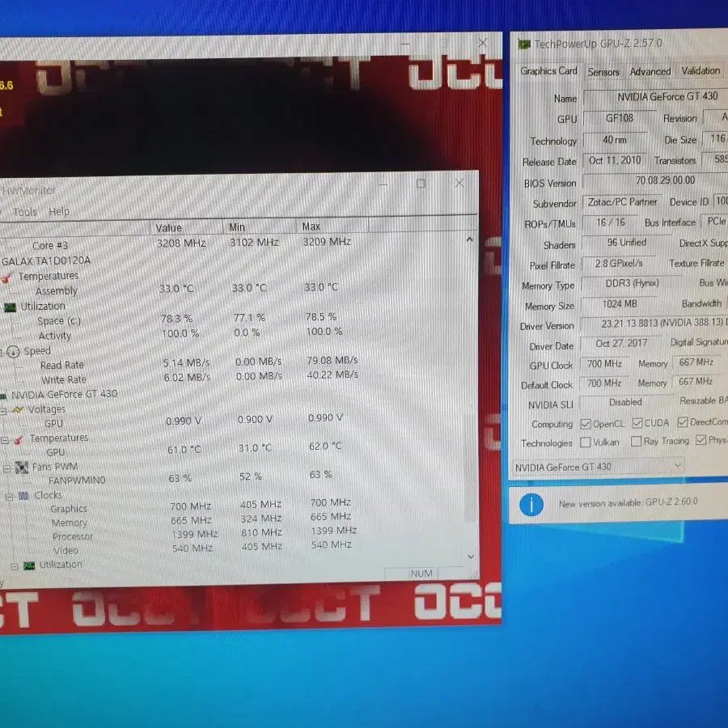Toggle the Ray Tracing checkbox
728x728 pixels.
(x=636, y=441)
